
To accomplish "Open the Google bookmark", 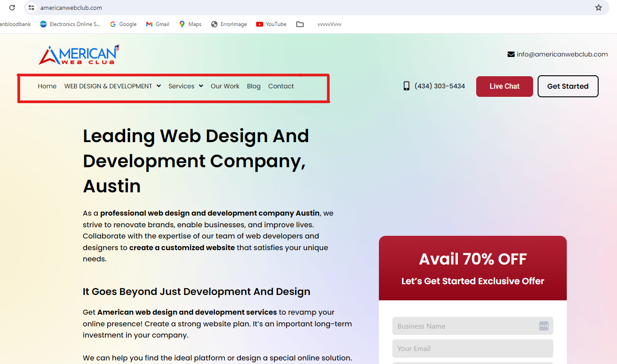I will [123, 24].
